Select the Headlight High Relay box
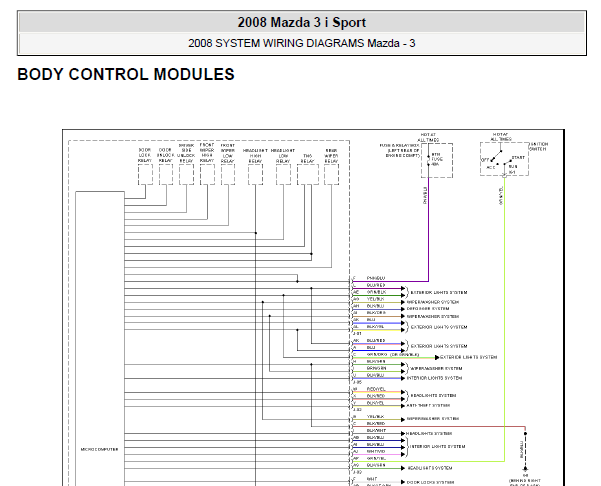601x486 pixels. click(255, 174)
